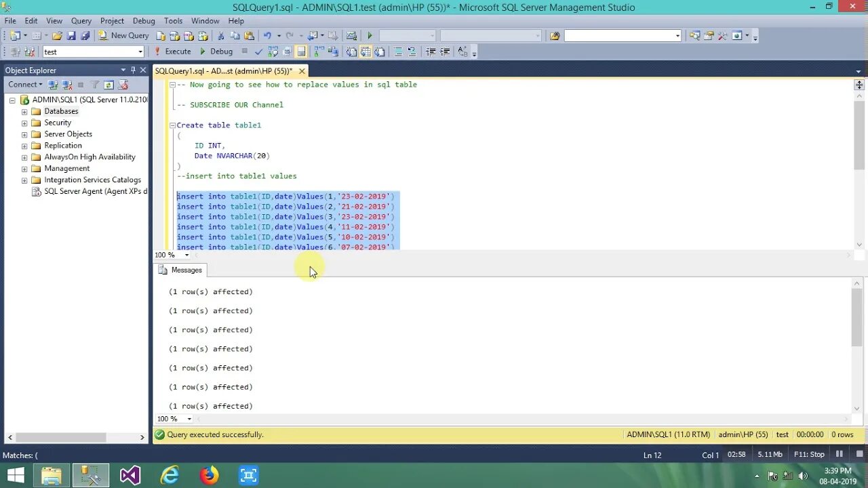868x488 pixels.
Task: Select Integration Services Catalogs tree item
Action: 92,180
